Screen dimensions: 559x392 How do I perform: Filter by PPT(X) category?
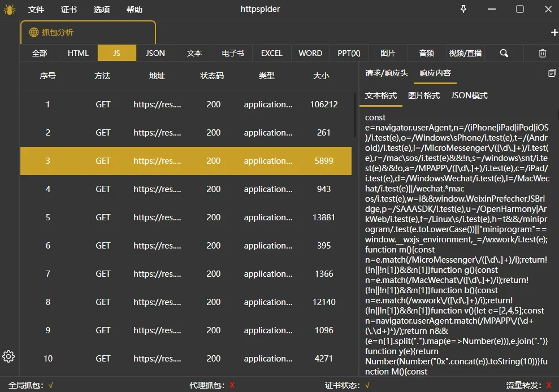click(349, 53)
